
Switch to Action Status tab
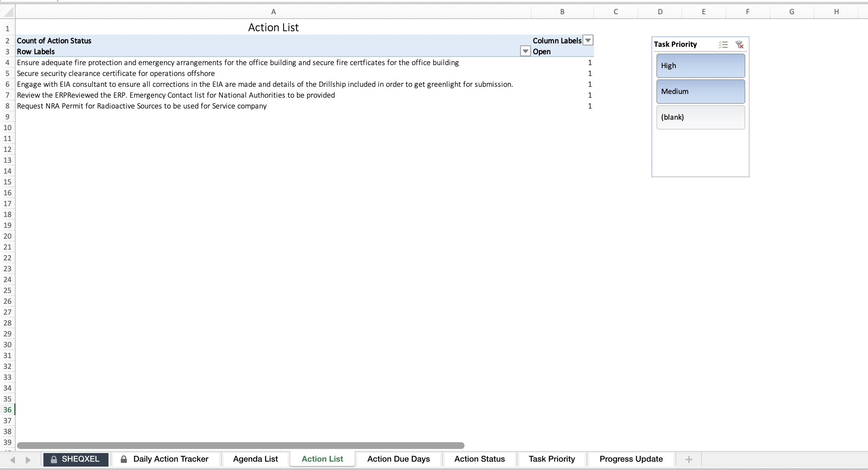[479, 459]
